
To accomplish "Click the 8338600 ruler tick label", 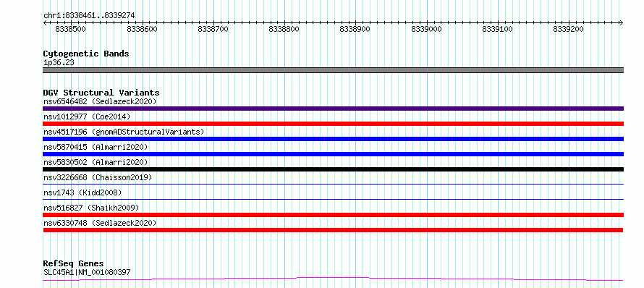I will pos(142,29).
